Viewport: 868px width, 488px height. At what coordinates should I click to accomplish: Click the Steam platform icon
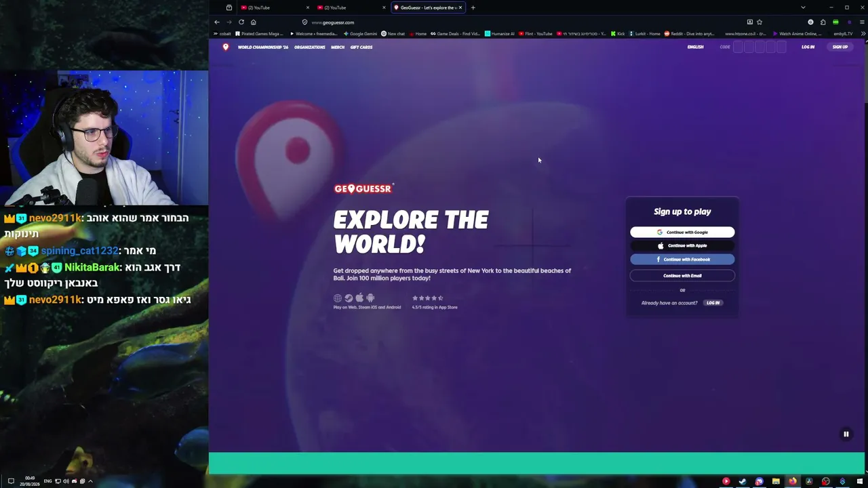(x=349, y=298)
